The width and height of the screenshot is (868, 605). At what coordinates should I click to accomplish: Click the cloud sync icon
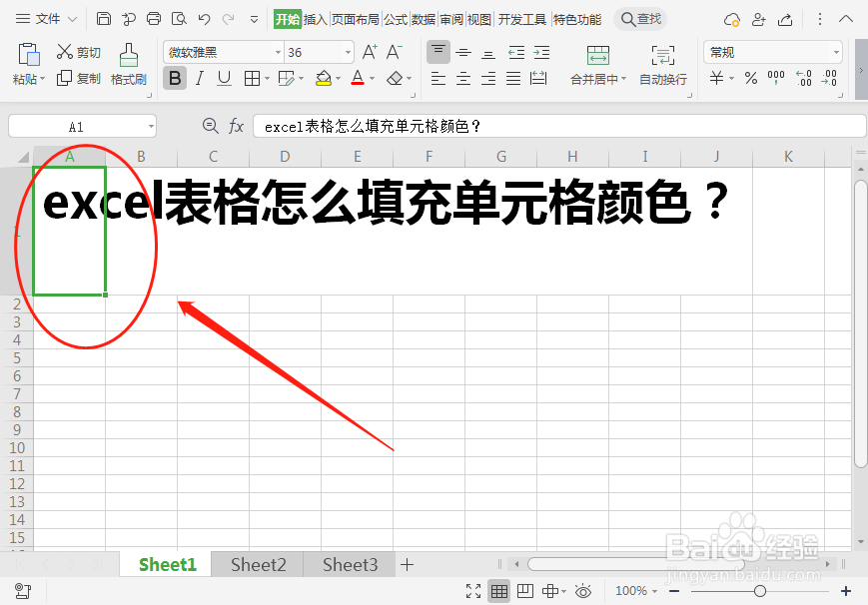732,20
